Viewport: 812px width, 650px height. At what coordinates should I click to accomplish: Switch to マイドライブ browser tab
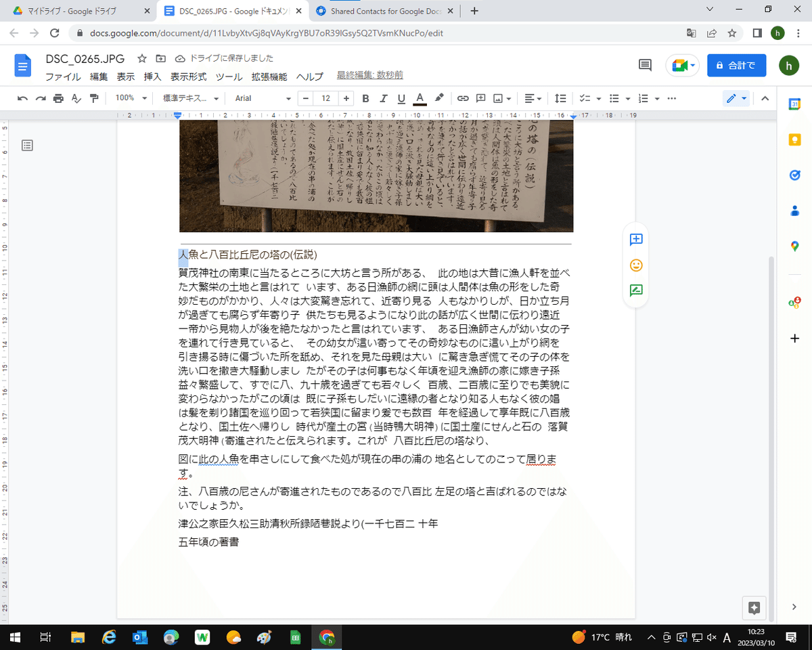click(x=80, y=12)
